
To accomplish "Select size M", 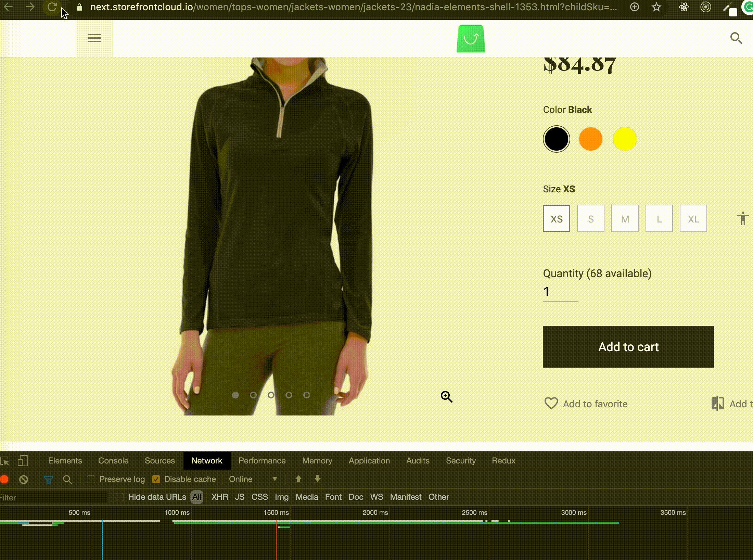I will point(625,218).
